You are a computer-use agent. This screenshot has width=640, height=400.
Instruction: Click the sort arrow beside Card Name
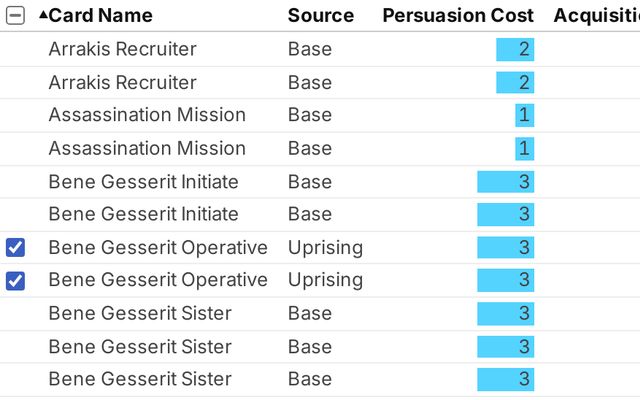42,15
